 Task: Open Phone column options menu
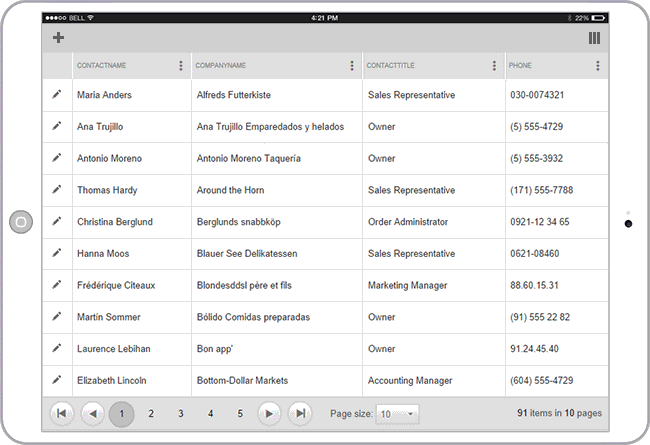598,66
